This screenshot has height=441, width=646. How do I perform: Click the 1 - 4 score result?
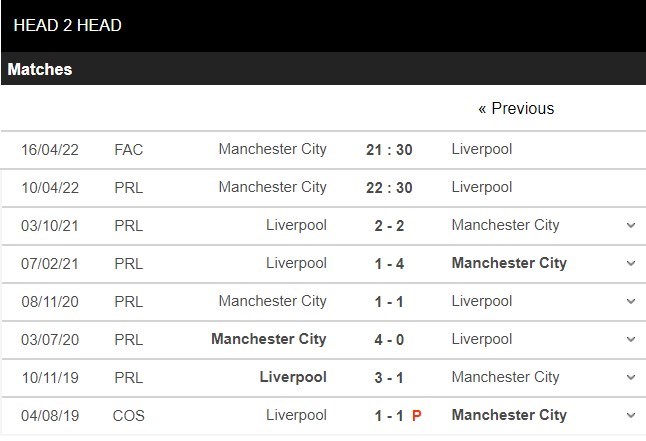tap(389, 264)
